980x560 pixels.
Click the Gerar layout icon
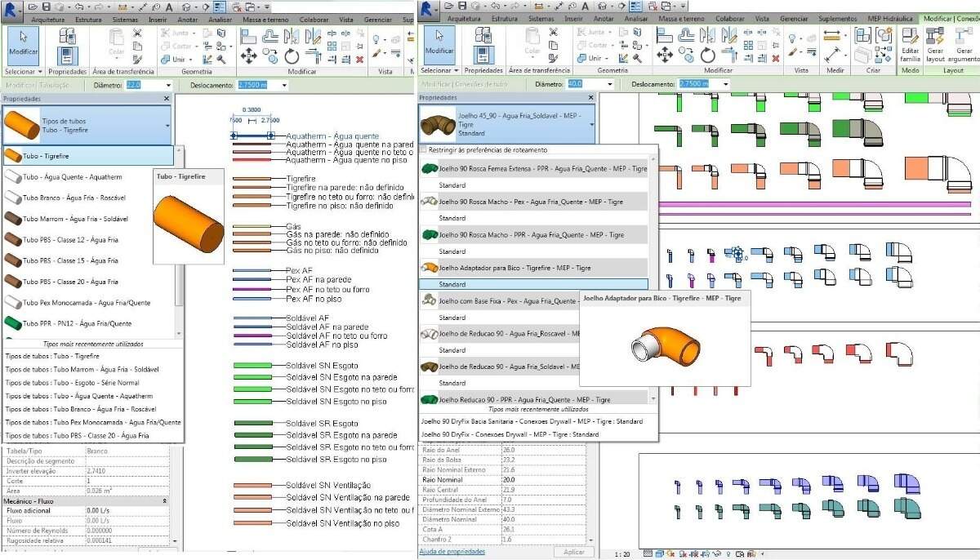pos(935,43)
